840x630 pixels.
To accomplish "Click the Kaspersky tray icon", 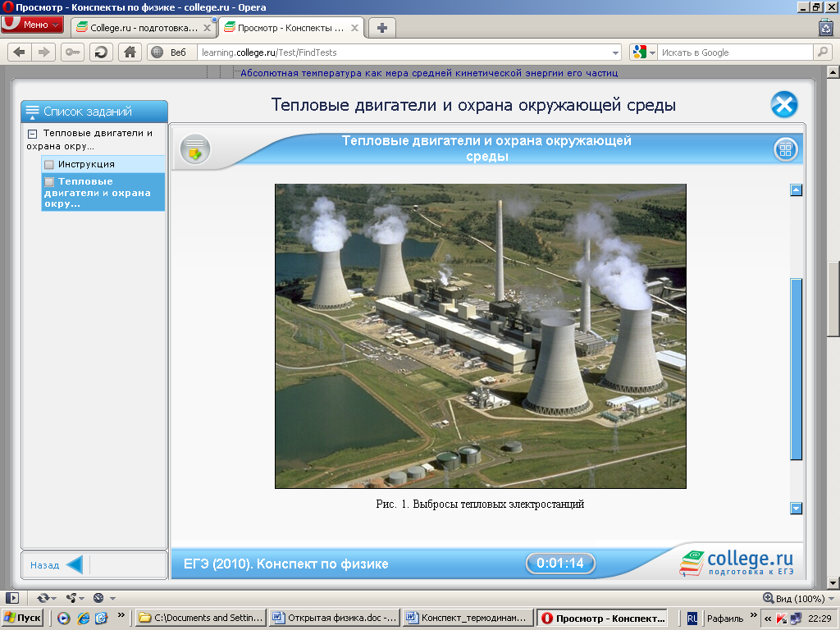I will click(781, 619).
